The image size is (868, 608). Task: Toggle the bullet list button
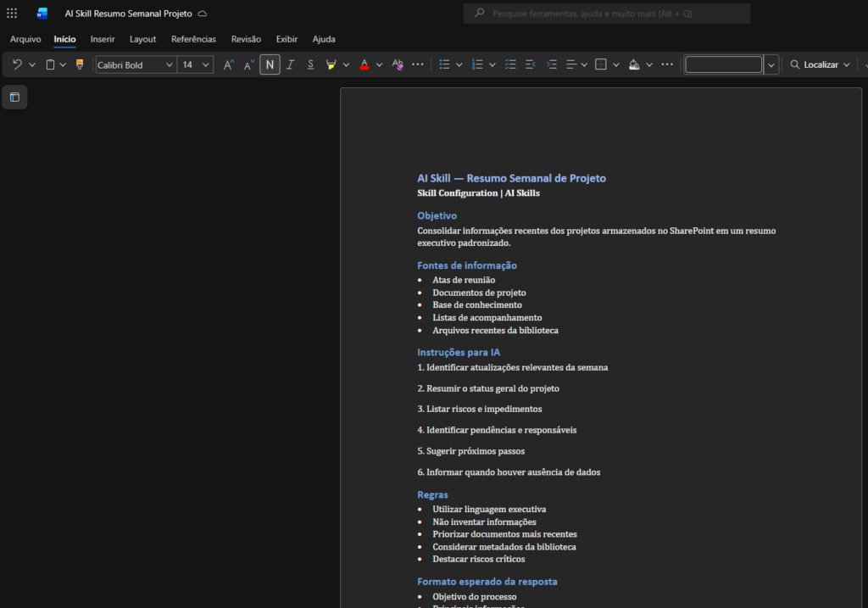click(x=444, y=64)
